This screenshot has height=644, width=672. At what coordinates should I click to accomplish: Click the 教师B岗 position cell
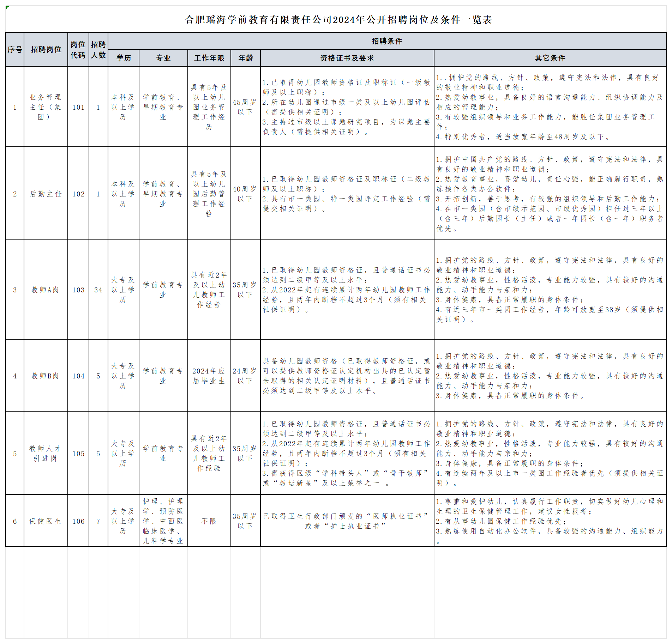coord(46,376)
